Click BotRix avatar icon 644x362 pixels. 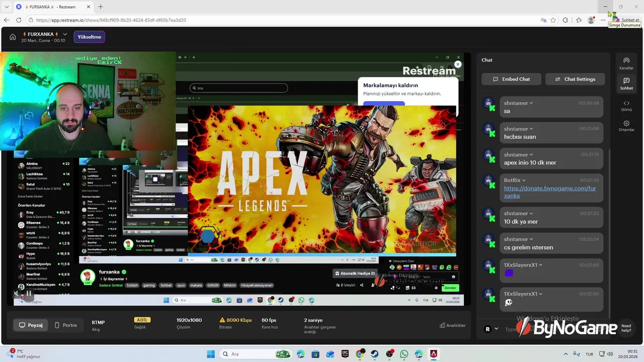[489, 182]
